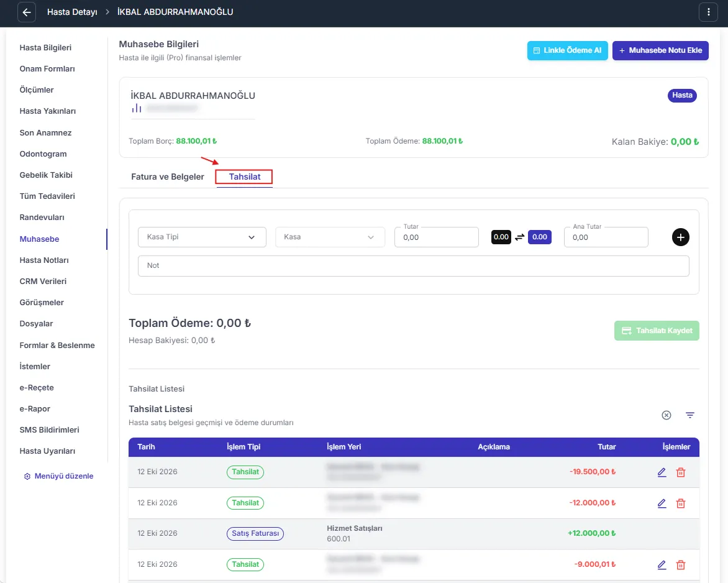728x583 pixels.
Task: Delete the -12.000,00 Tahsilat row
Action: [x=681, y=503]
